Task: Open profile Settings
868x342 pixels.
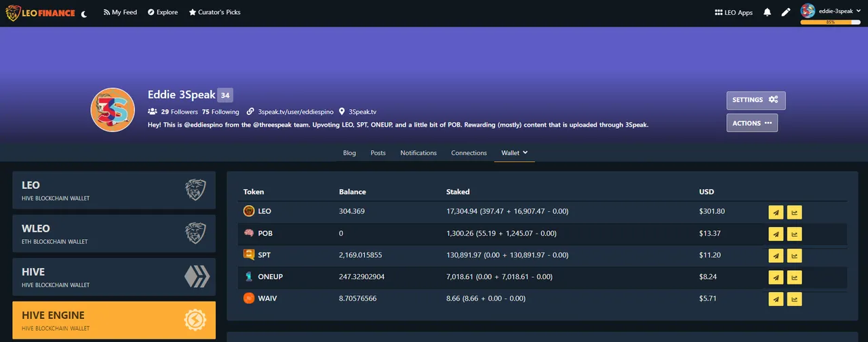Action: pyautogui.click(x=755, y=100)
